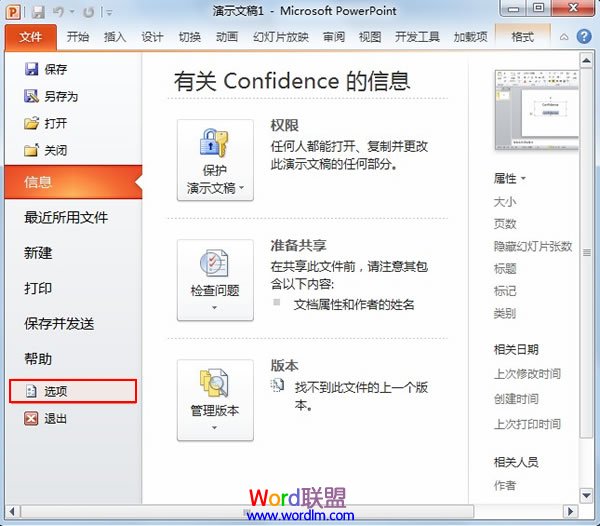Open the 管理版本 dropdown button
The image size is (600, 526).
(x=215, y=400)
